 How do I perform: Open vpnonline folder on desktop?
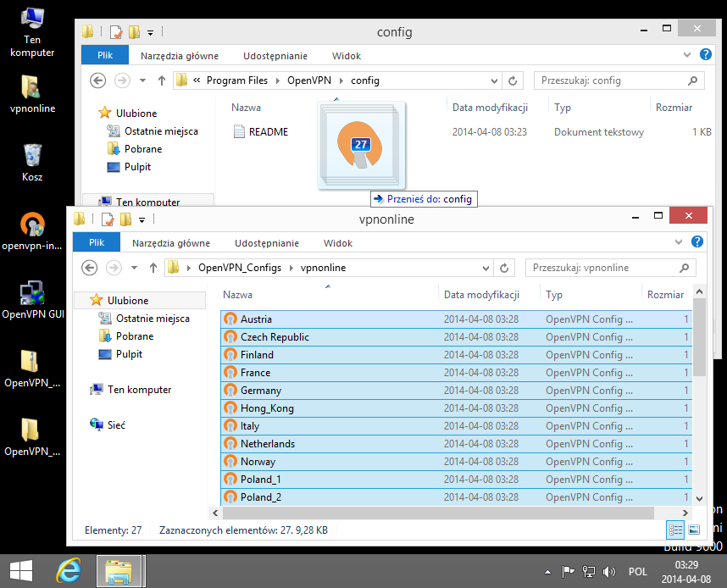pos(32,94)
